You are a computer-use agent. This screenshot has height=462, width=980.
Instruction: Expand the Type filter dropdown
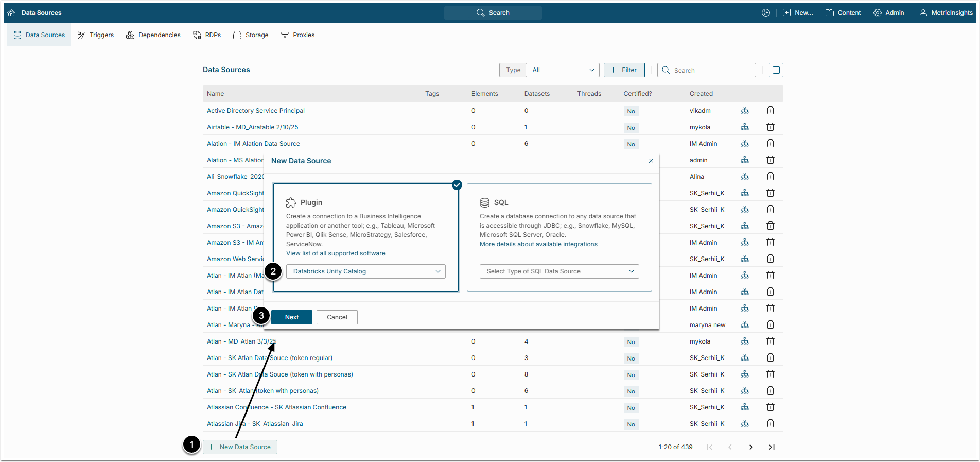pos(562,70)
